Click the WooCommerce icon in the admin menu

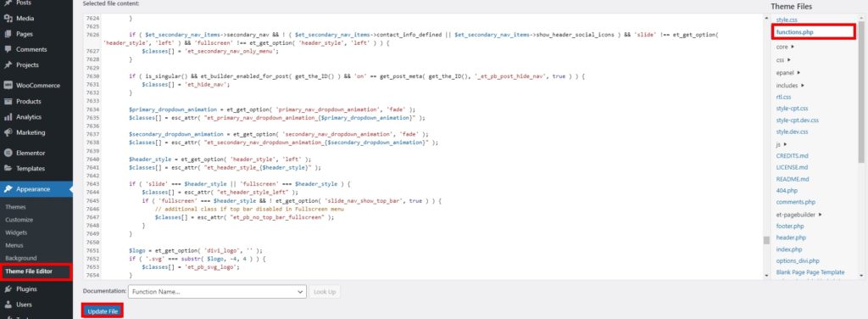pyautogui.click(x=8, y=86)
